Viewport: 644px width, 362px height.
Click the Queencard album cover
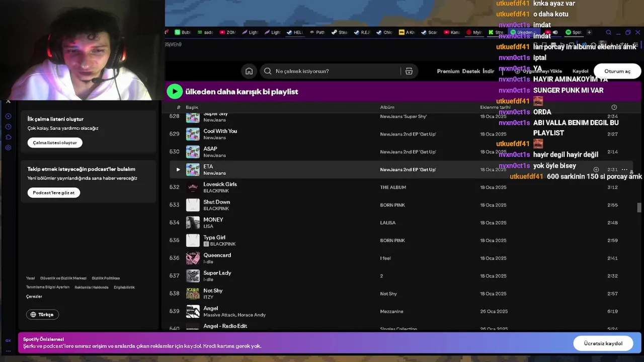[193, 258]
